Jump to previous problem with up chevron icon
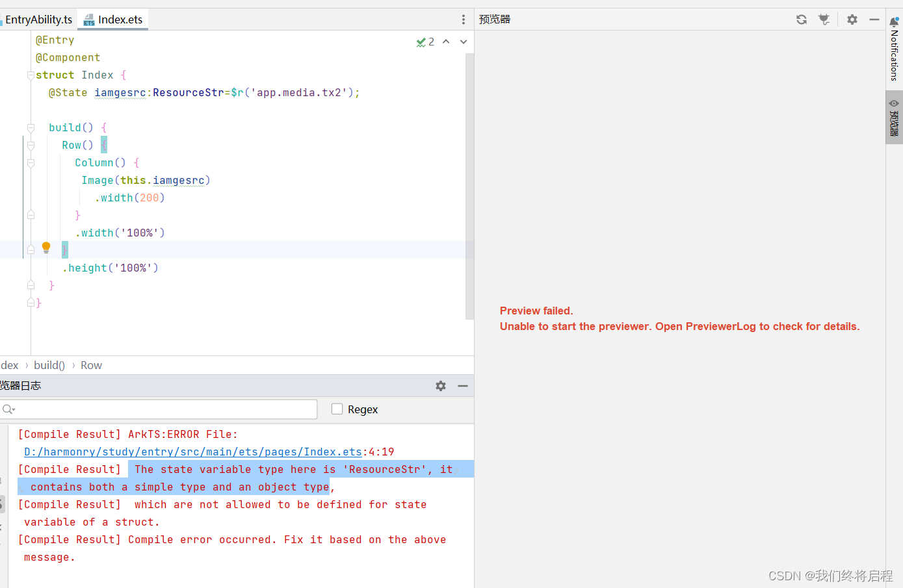This screenshot has width=903, height=588. pos(446,41)
